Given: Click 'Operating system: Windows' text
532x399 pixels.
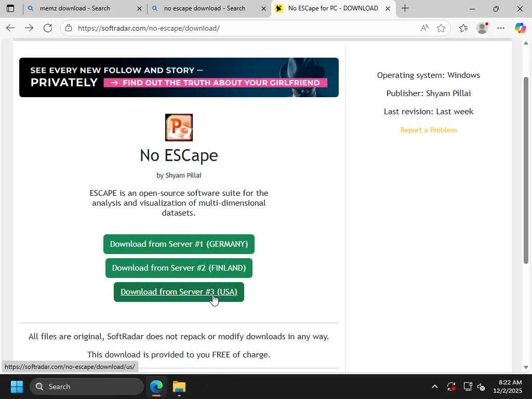Looking at the screenshot, I should click(x=429, y=75).
